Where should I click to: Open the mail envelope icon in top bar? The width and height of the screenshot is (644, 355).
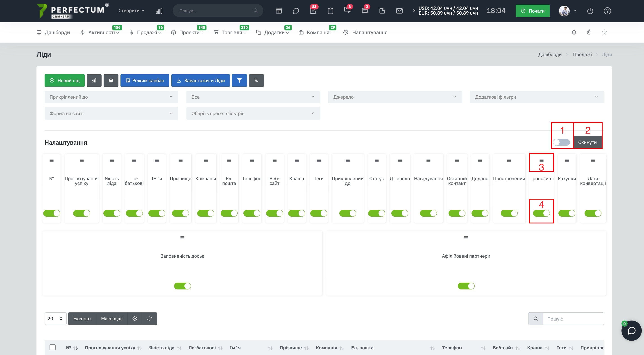399,11
